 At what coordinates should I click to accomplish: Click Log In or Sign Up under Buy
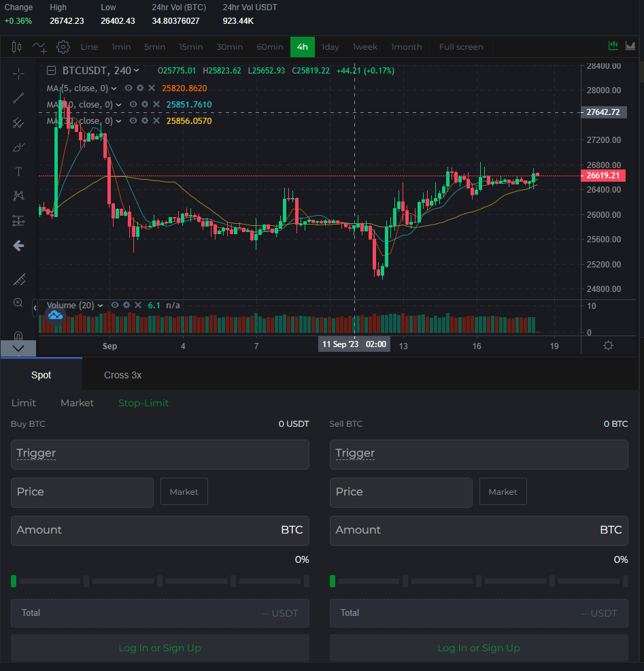160,648
